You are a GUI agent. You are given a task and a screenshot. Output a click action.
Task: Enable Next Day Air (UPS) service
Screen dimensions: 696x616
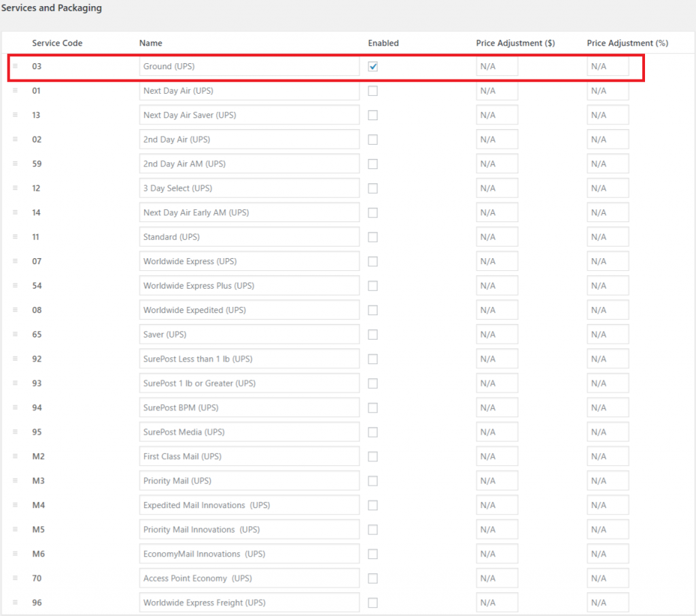coord(373,91)
